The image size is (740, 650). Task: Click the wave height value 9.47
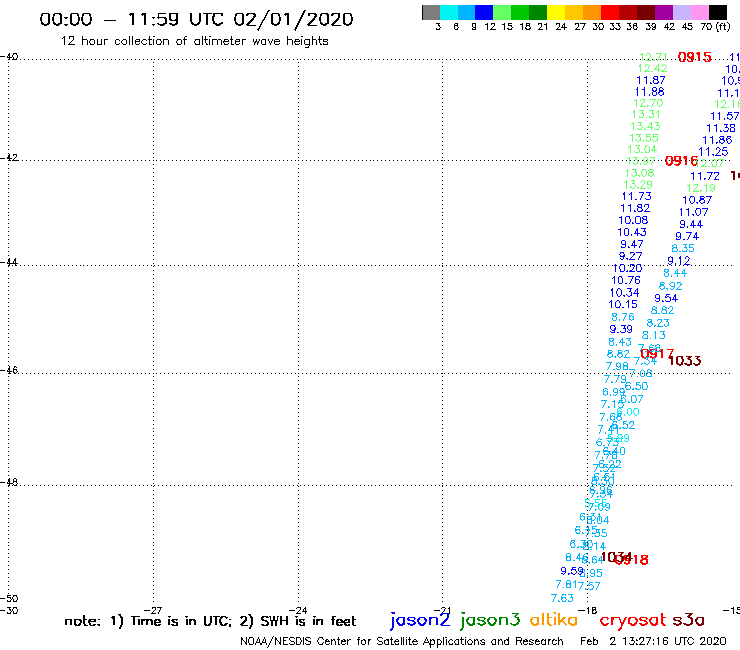pyautogui.click(x=631, y=244)
